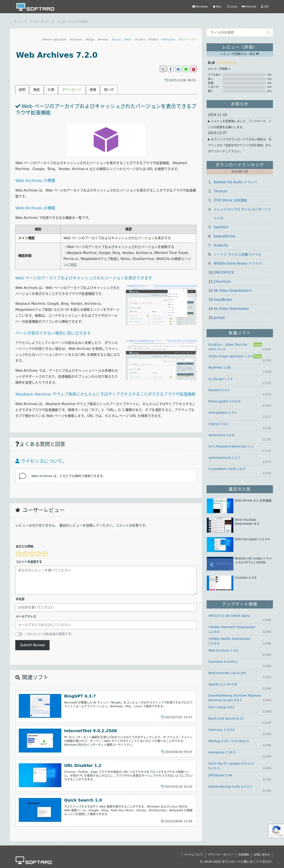Share page on X (Twitter) icon

pos(163,69)
